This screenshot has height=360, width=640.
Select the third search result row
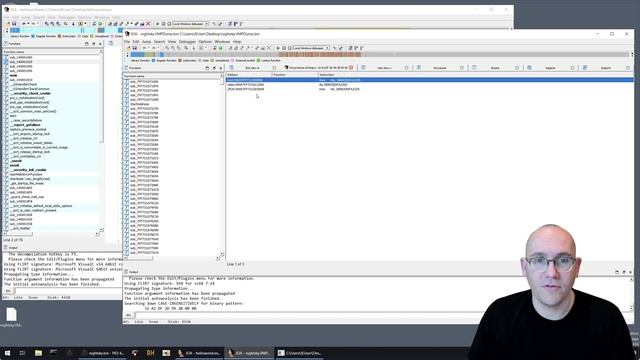pyautogui.click(x=429, y=89)
